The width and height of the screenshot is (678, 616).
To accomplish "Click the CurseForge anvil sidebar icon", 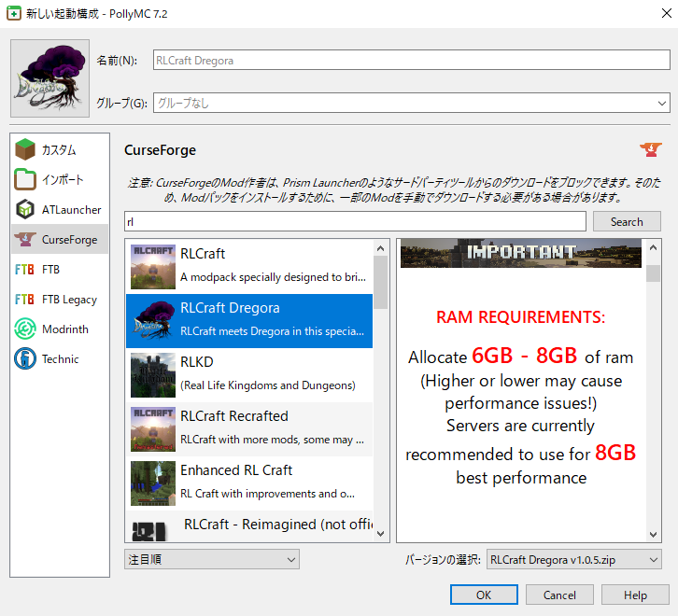I will click(x=25, y=239).
